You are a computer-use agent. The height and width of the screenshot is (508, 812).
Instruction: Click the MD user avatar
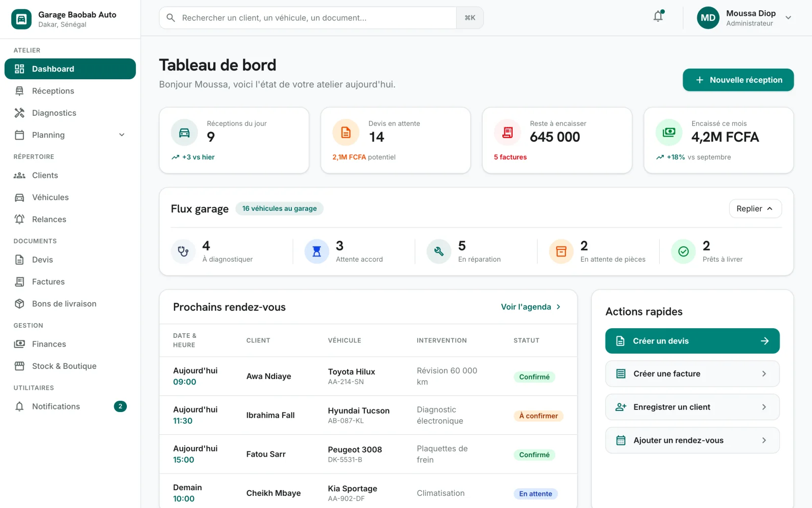[708, 18]
